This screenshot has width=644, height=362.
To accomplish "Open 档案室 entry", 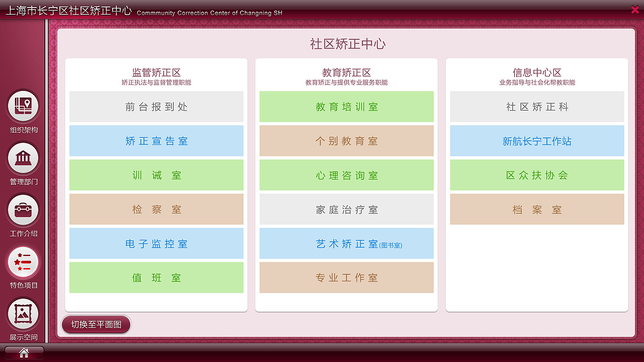I will tap(537, 209).
